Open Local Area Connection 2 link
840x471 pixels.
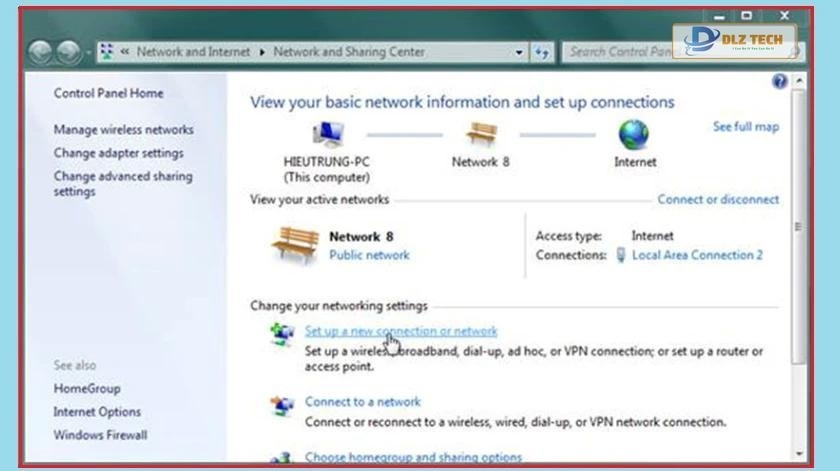click(697, 255)
